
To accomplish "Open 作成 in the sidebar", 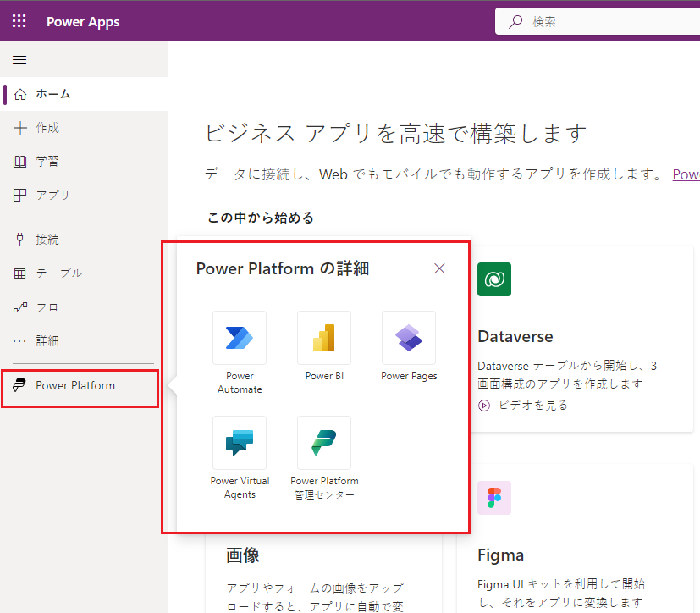I will pyautogui.click(x=84, y=128).
